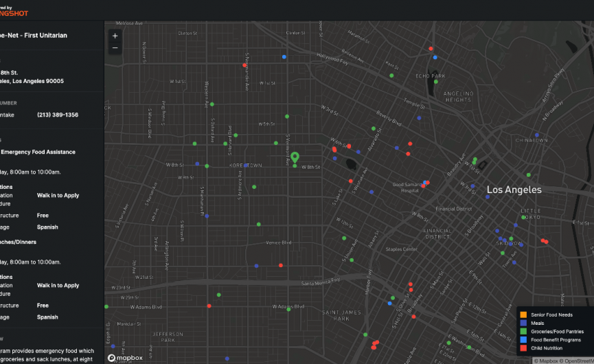Select the blue marker left of the Venice Blvd red marker
This screenshot has width=594, height=364.
256,266
